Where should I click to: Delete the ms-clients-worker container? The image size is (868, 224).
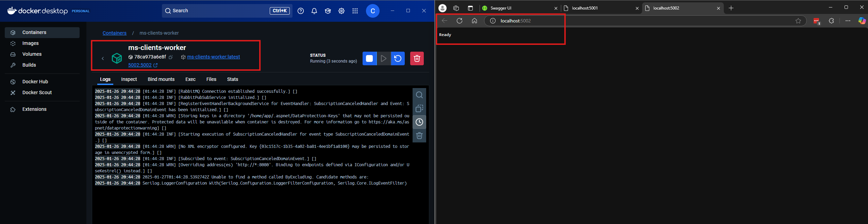[417, 58]
